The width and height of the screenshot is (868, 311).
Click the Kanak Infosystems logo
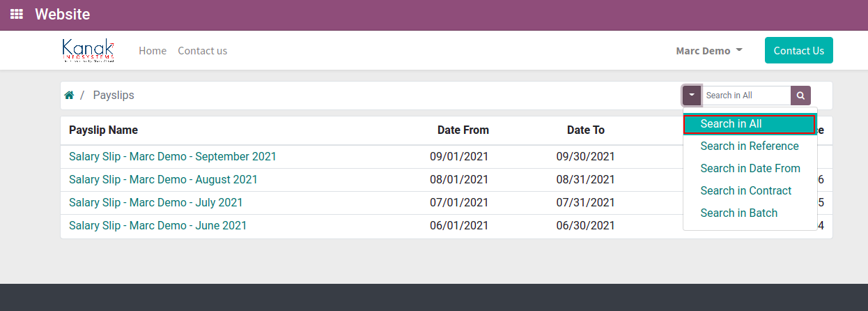tap(88, 50)
